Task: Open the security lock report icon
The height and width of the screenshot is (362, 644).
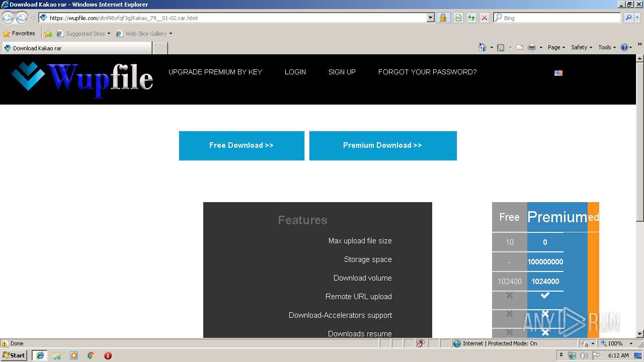Action: tap(443, 18)
